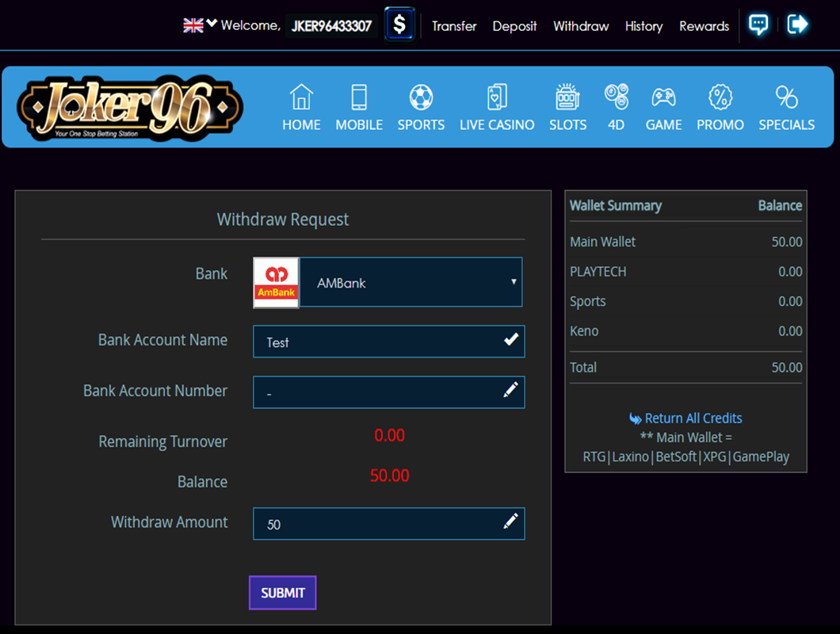Viewport: 840px width, 634px height.
Task: Open the language flag dropdown
Action: (200, 25)
